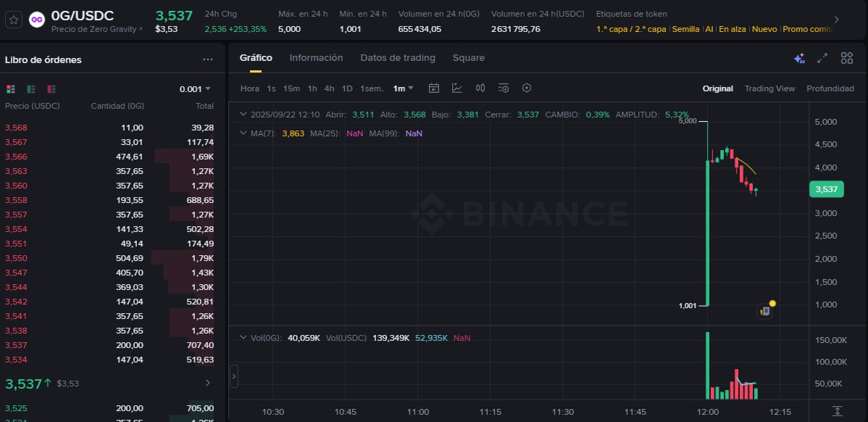Expand side panel handle left of chart
Viewport: 868px width, 422px height.
click(233, 376)
